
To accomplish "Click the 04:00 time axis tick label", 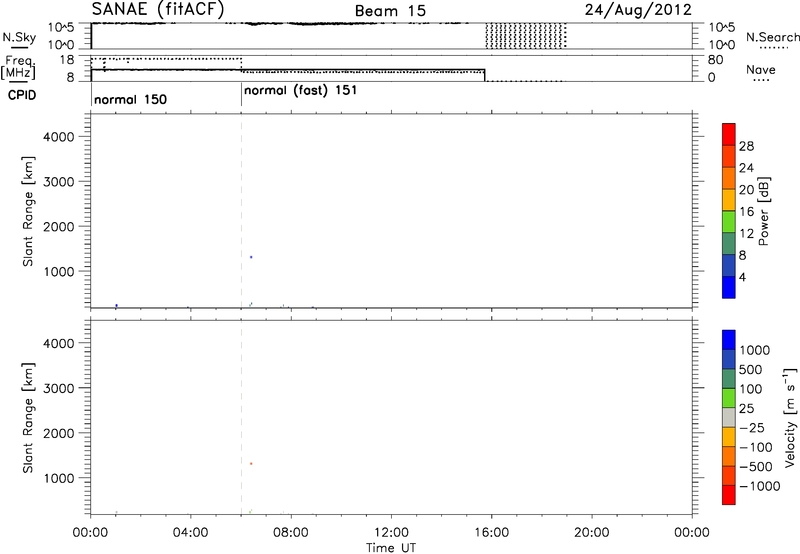I will tap(190, 533).
